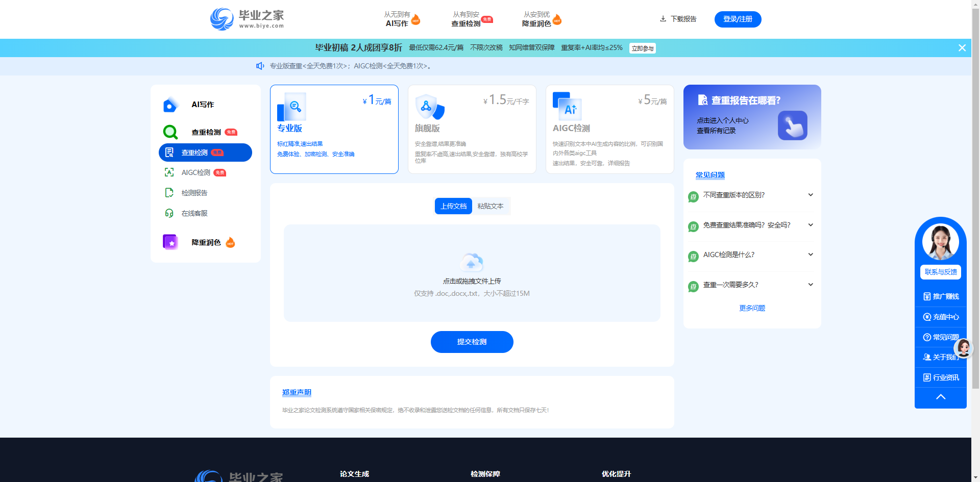Image resolution: width=980 pixels, height=482 pixels.
Task: Click the 论文生成 footer heading
Action: 354,474
